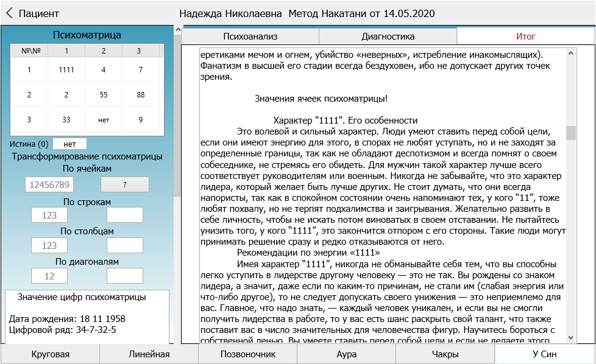
Task: Select the Итог tab
Action: [x=525, y=37]
